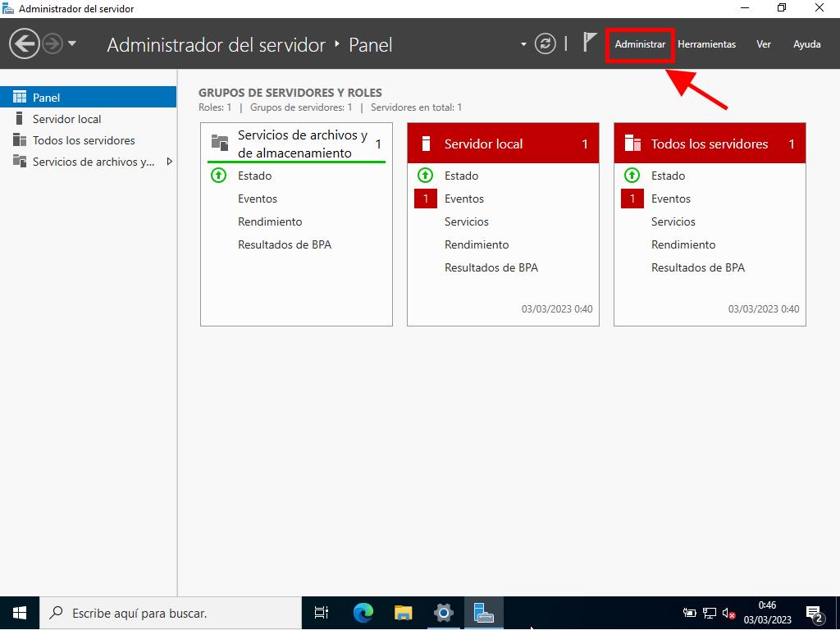The height and width of the screenshot is (630, 840).
Task: Select Servidor local in the sidebar
Action: click(66, 119)
